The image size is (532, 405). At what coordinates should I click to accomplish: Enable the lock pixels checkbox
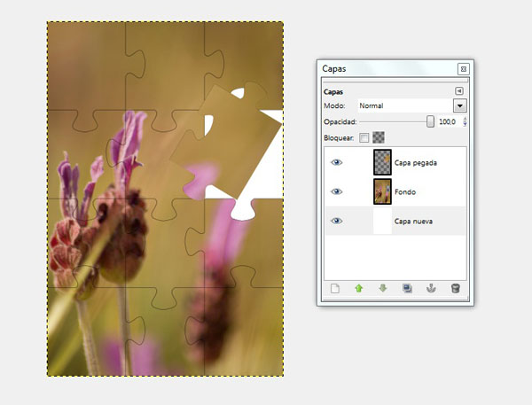point(364,137)
